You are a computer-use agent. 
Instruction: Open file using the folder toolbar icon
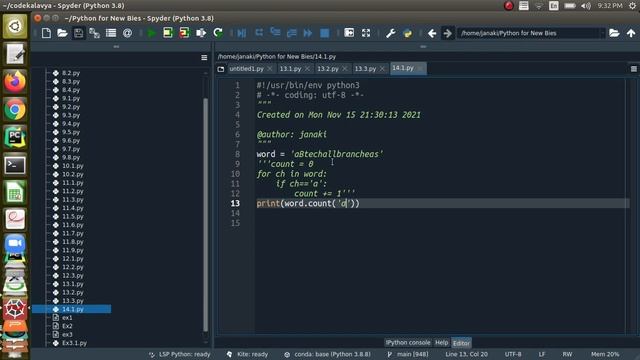pyautogui.click(x=62, y=33)
